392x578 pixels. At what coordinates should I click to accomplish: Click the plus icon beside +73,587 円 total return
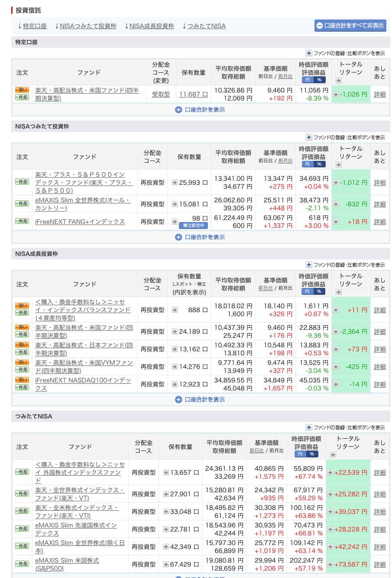(x=330, y=565)
